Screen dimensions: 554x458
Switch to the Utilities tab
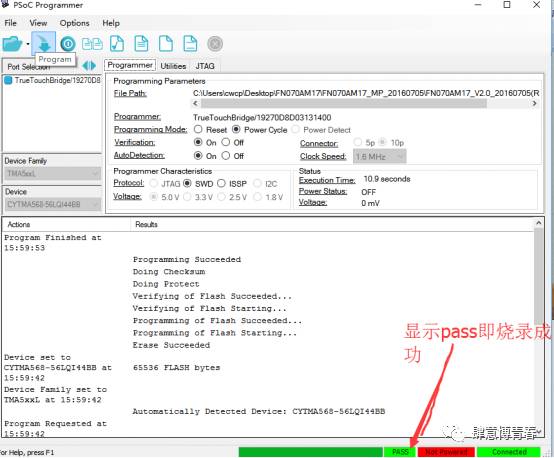(173, 66)
